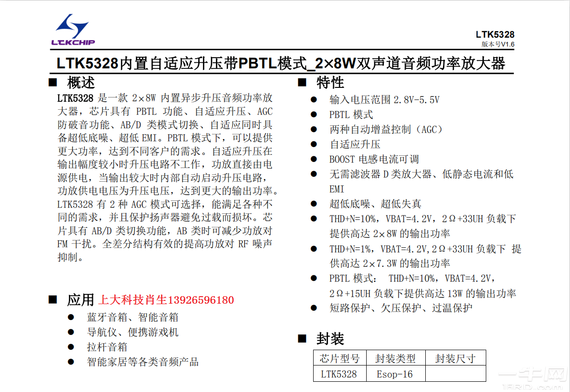Toggle the bullet next to BOOST 电感电流可调
This screenshot has height=392, width=570.
click(x=314, y=159)
